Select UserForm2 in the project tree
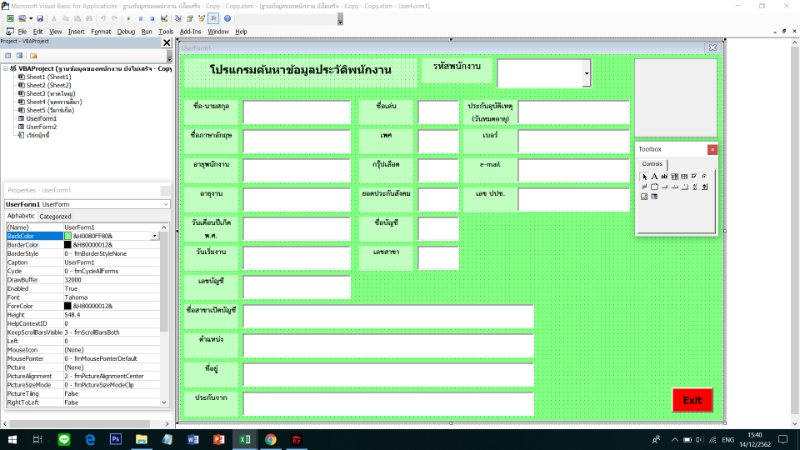Viewport: 800px width, 450px height. 41,127
